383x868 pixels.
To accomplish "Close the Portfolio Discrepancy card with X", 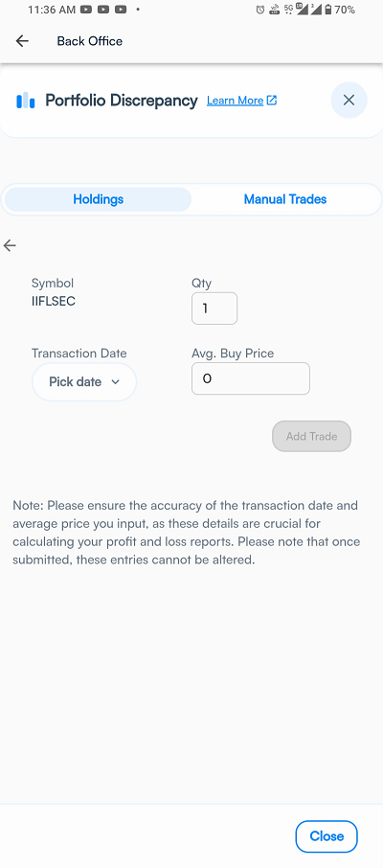I will pyautogui.click(x=349, y=101).
